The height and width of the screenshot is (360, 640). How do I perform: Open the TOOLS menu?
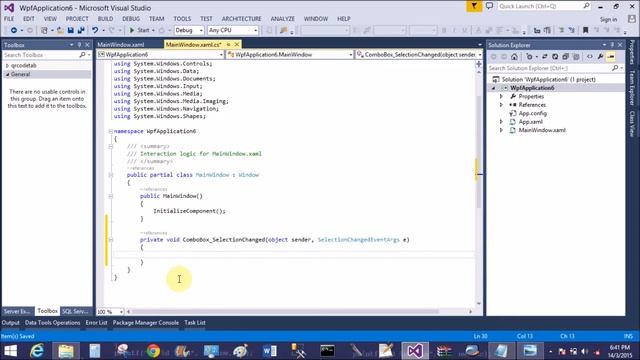click(182, 19)
